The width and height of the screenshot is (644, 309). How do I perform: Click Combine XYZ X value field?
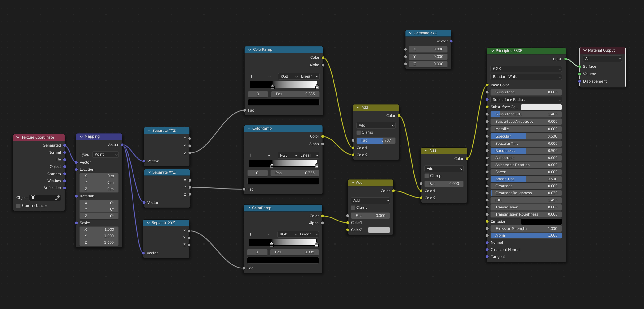pos(428,49)
